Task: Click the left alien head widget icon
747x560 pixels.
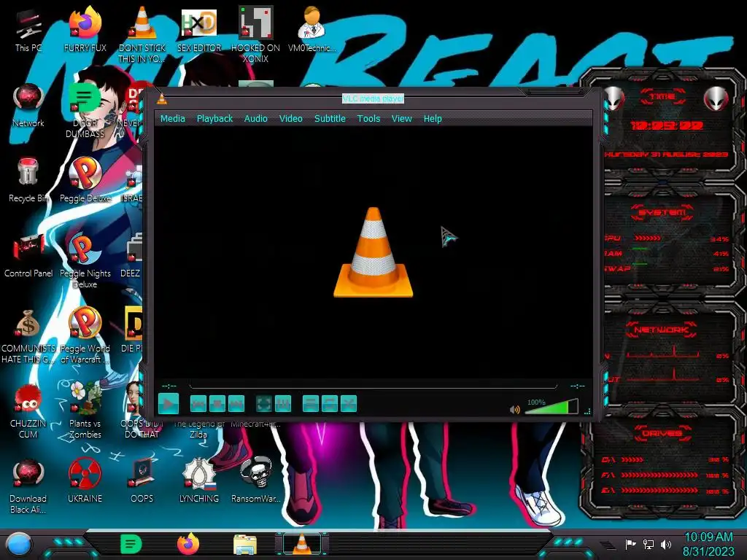Action: [x=615, y=98]
